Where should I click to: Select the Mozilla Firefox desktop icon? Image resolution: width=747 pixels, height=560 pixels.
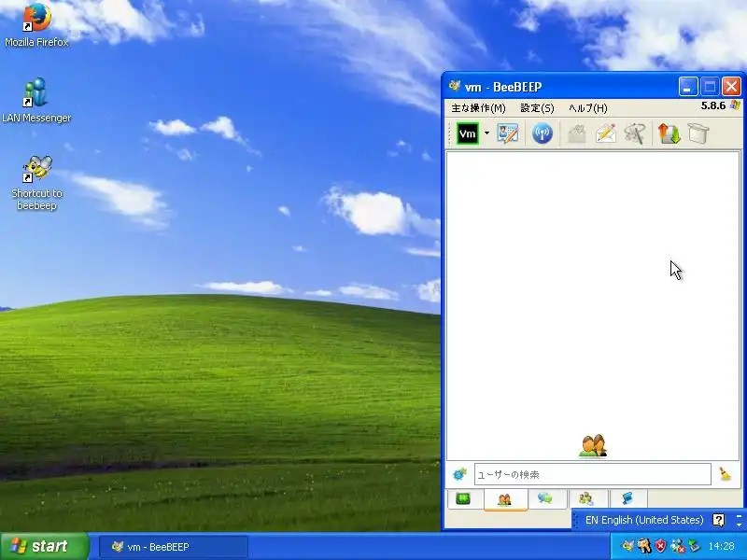pyautogui.click(x=36, y=25)
